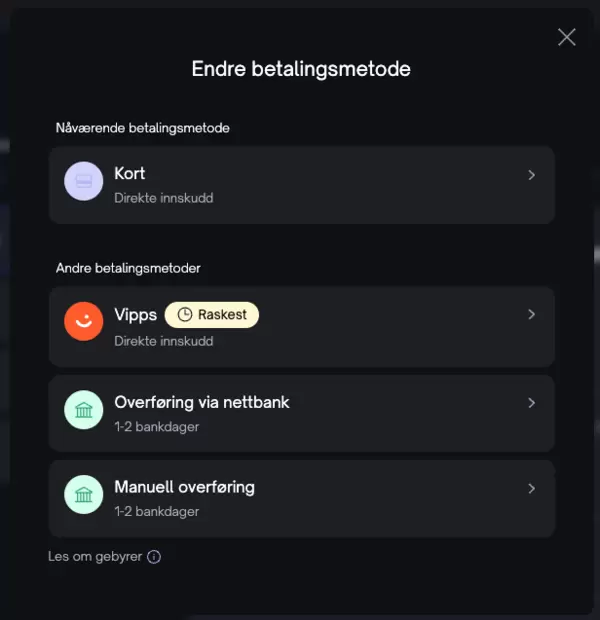This screenshot has width=600, height=620.
Task: Click the info icon beside Les om gebyrer
Action: coord(154,557)
